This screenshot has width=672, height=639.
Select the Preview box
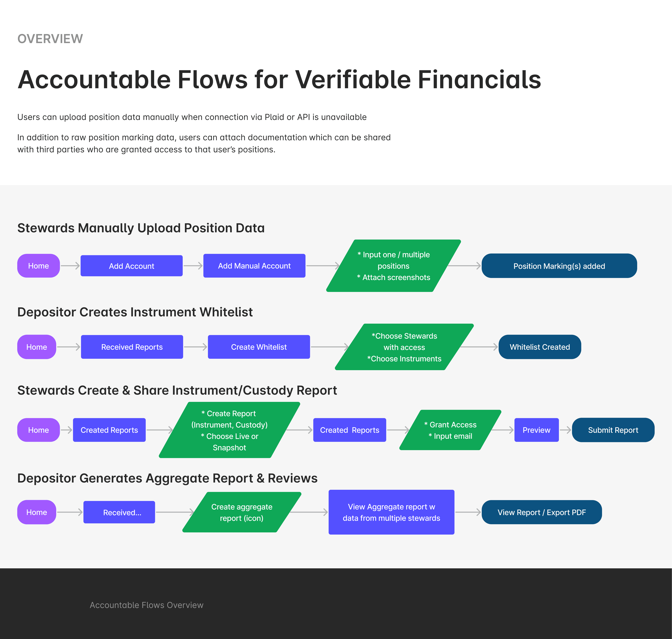pos(536,430)
